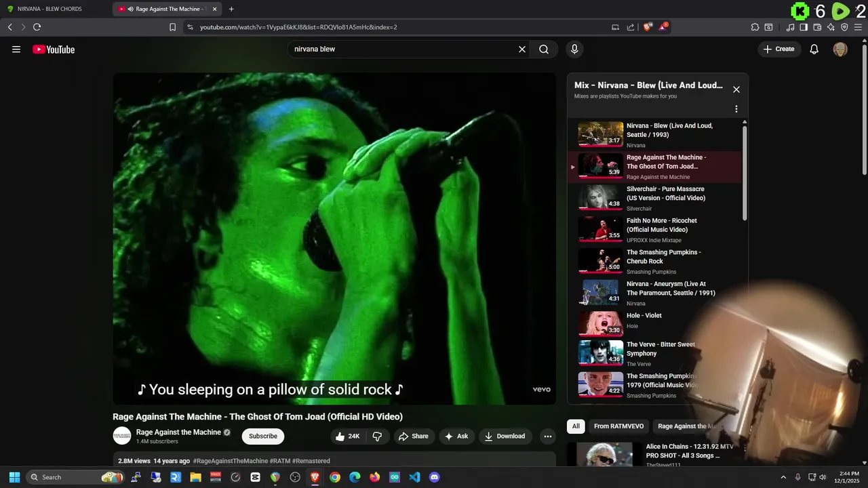The image size is (868, 488).
Task: Play The Smashing Pumpkins - Cherub Rock
Action: tap(655, 262)
